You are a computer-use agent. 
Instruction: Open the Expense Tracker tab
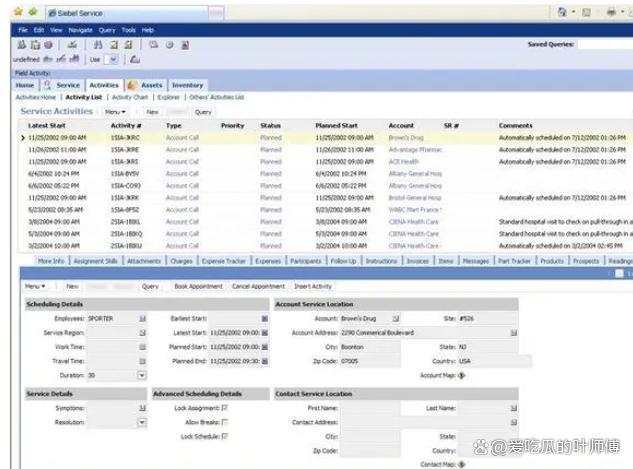(223, 261)
